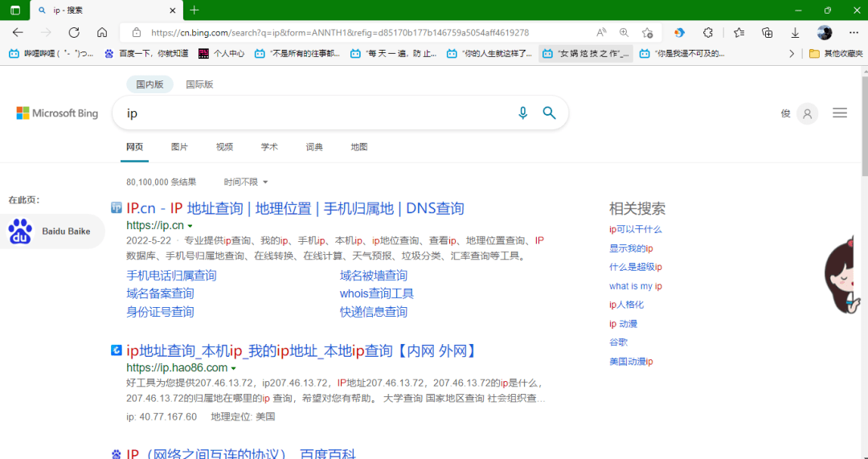Open a new browser tab

[x=194, y=10]
